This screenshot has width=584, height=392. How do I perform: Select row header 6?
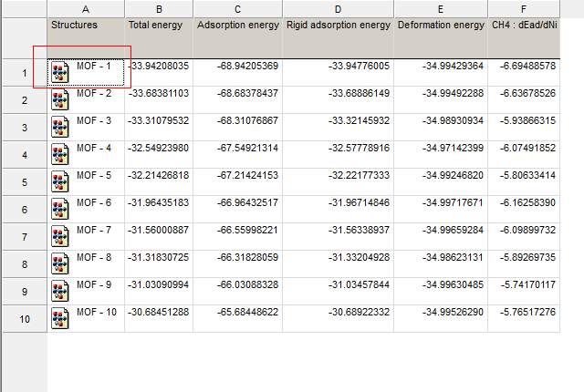tap(25, 210)
